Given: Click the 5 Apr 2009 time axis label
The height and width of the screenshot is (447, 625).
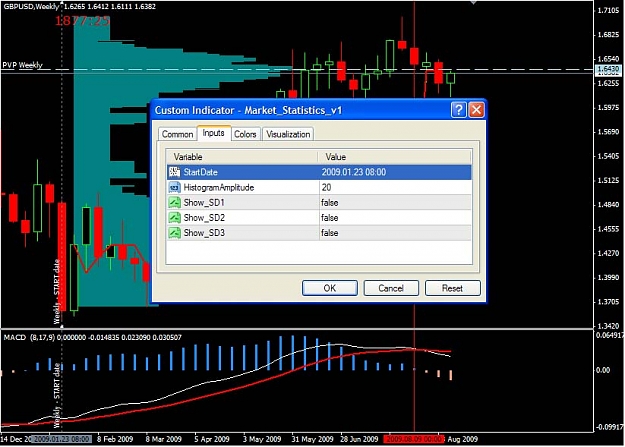Looking at the screenshot, I should click(x=212, y=439).
